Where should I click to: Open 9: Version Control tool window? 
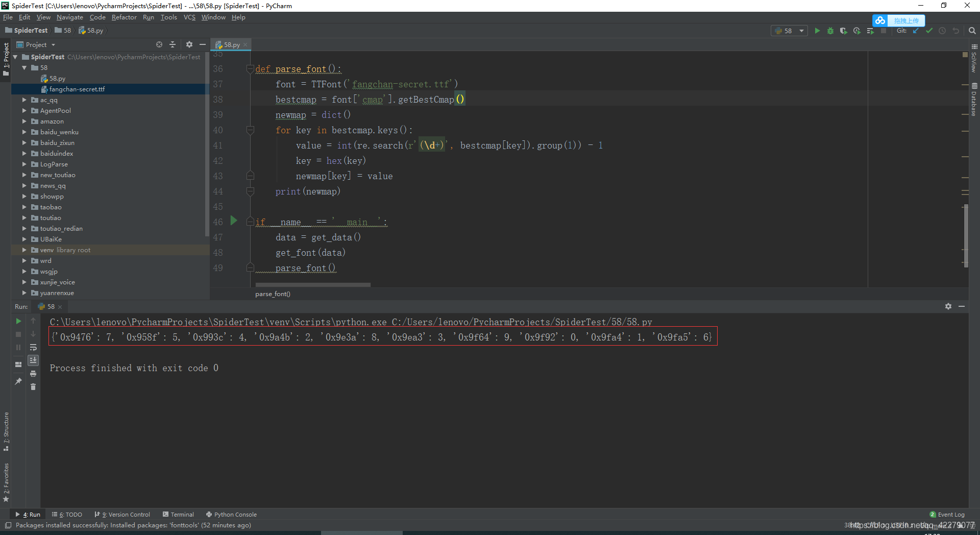tap(122, 514)
